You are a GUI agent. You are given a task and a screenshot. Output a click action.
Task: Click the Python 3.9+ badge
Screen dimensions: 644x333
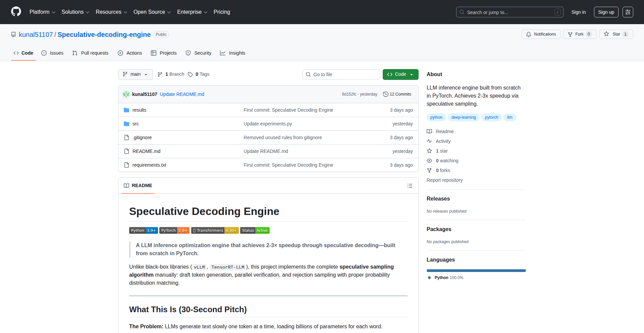click(x=143, y=230)
